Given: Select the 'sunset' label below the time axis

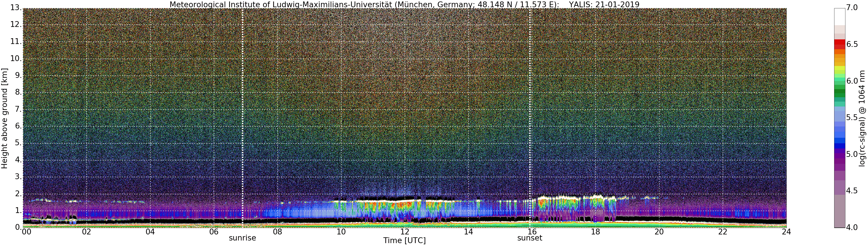Looking at the screenshot, I should pos(530,238).
